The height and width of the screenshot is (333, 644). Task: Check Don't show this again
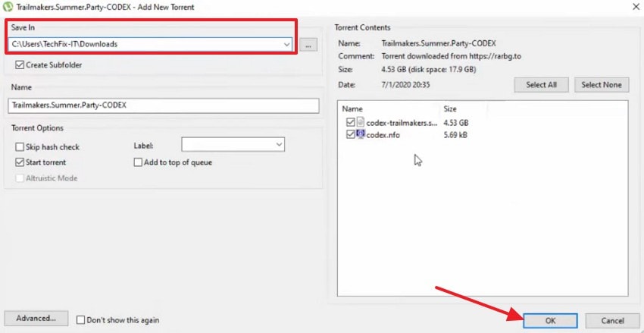[x=81, y=320]
